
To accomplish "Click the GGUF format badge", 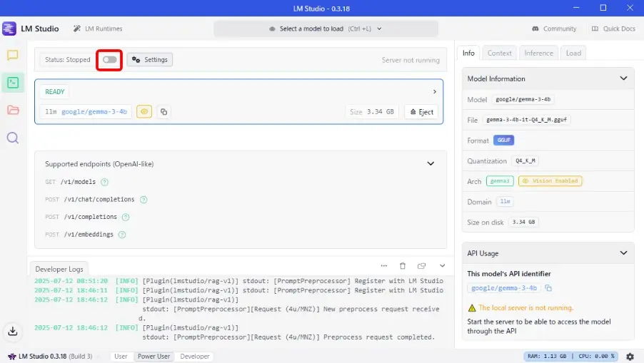I will (503, 140).
